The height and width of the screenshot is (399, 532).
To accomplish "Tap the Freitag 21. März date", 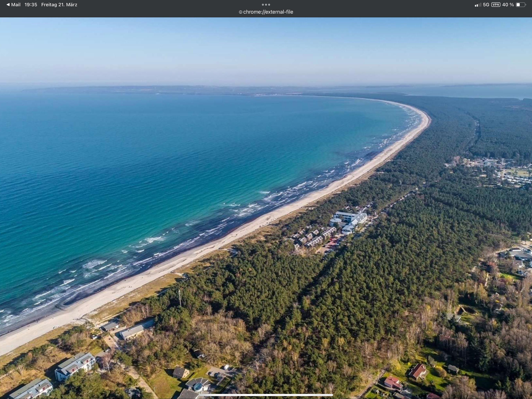I will (x=59, y=5).
